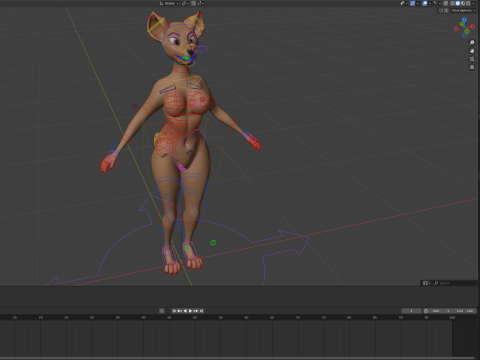Screen dimensions: 480x360
Task: Toggle X-ray mode in viewport header
Action: tap(445, 3)
